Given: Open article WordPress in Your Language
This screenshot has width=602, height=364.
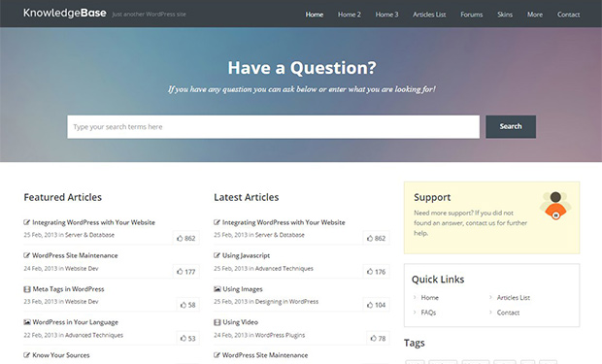Looking at the screenshot, I should coord(76,322).
